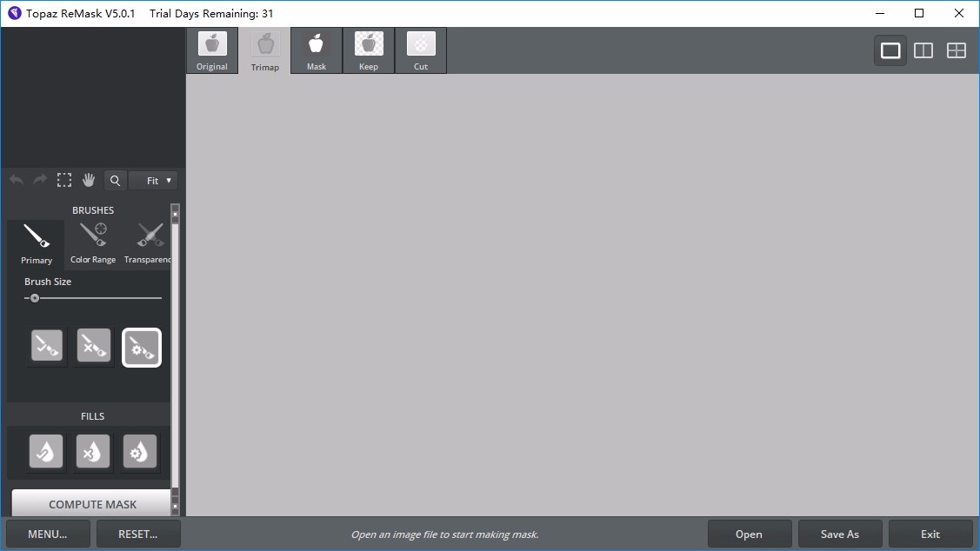980x551 pixels.
Task: Activate the Compute brush with gear
Action: (x=141, y=348)
